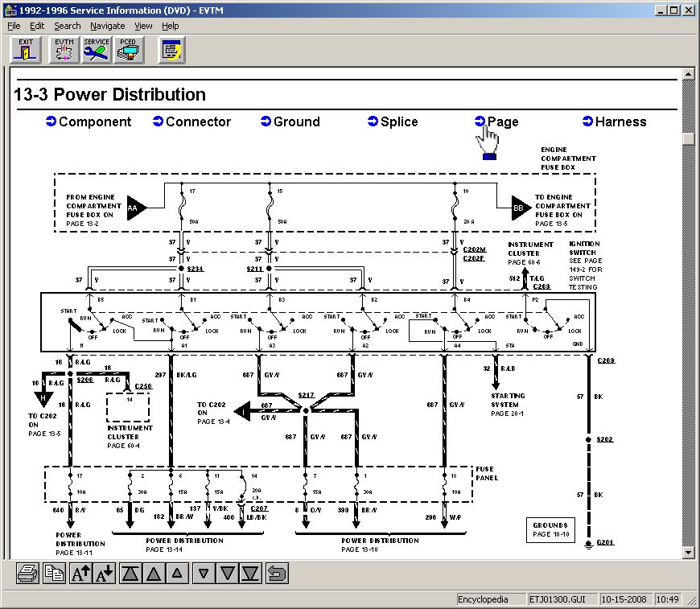Click the 13-3 Power Distribution heading

coord(109,94)
